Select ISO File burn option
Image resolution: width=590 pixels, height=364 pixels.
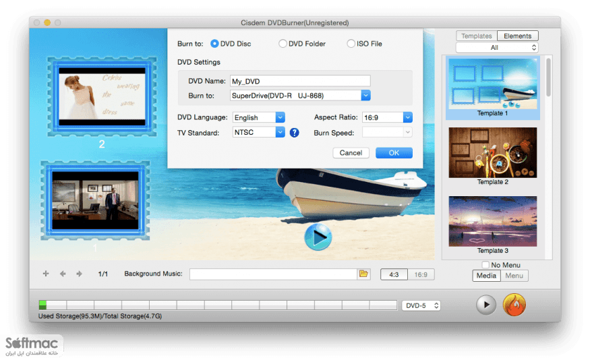click(x=351, y=44)
